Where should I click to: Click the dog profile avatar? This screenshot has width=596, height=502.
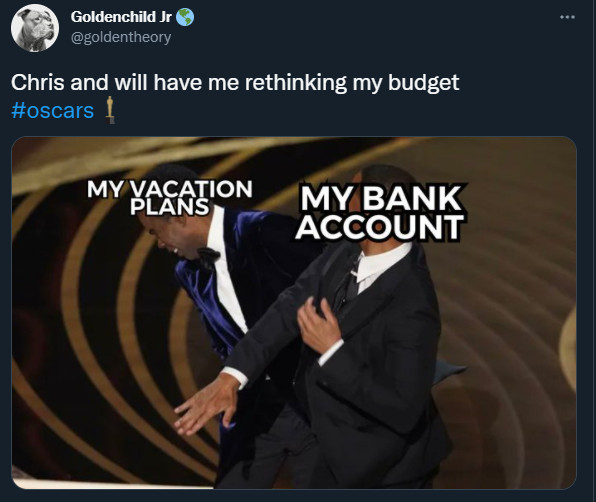[35, 28]
